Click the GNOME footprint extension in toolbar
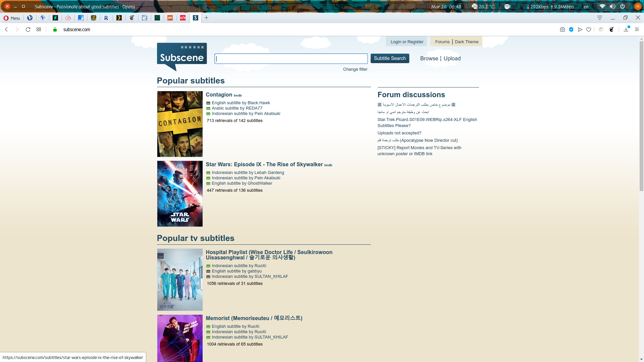Viewport: 644px width, 362px height. point(611,29)
